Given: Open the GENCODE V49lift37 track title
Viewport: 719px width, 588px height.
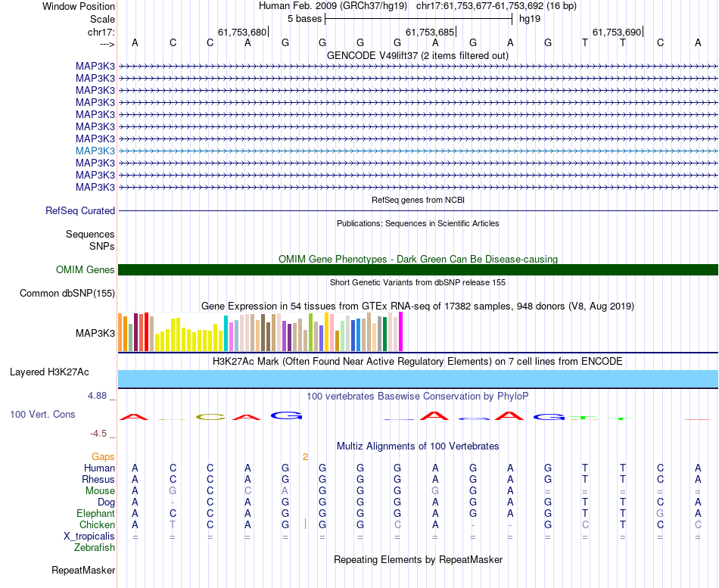Looking at the screenshot, I should (417, 55).
